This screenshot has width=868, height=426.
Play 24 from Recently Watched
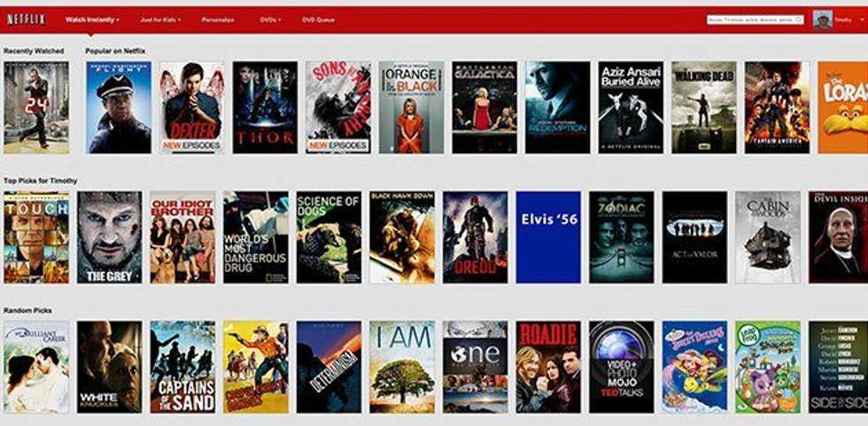35,106
